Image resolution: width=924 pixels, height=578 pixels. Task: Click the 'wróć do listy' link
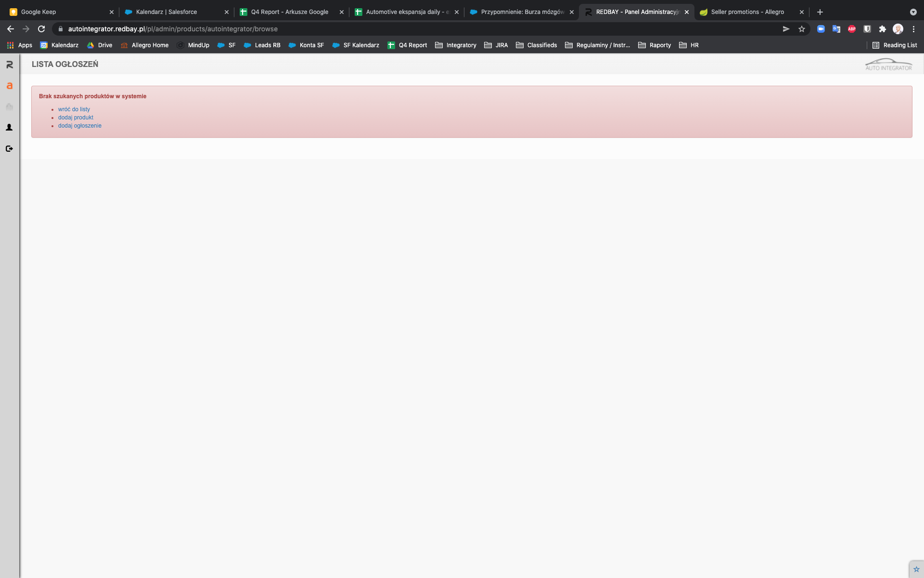click(x=74, y=109)
